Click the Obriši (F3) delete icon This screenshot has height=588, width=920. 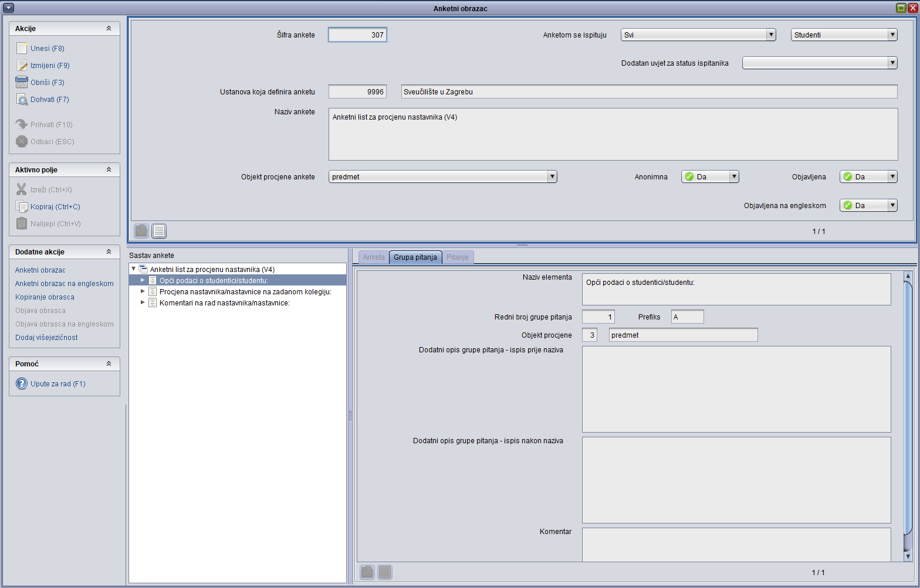point(22,83)
